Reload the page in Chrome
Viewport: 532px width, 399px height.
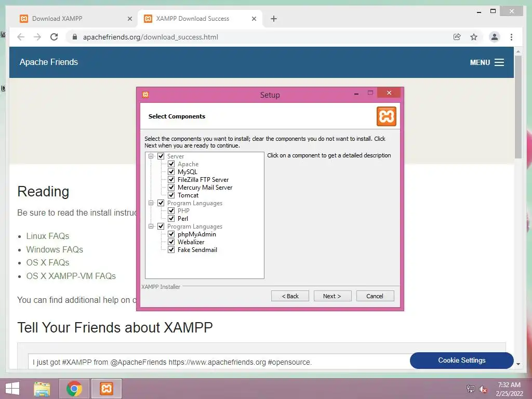54,37
